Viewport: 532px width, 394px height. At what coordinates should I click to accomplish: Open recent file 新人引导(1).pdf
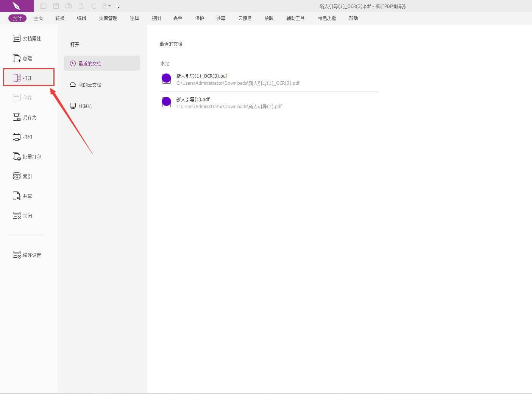coord(193,100)
